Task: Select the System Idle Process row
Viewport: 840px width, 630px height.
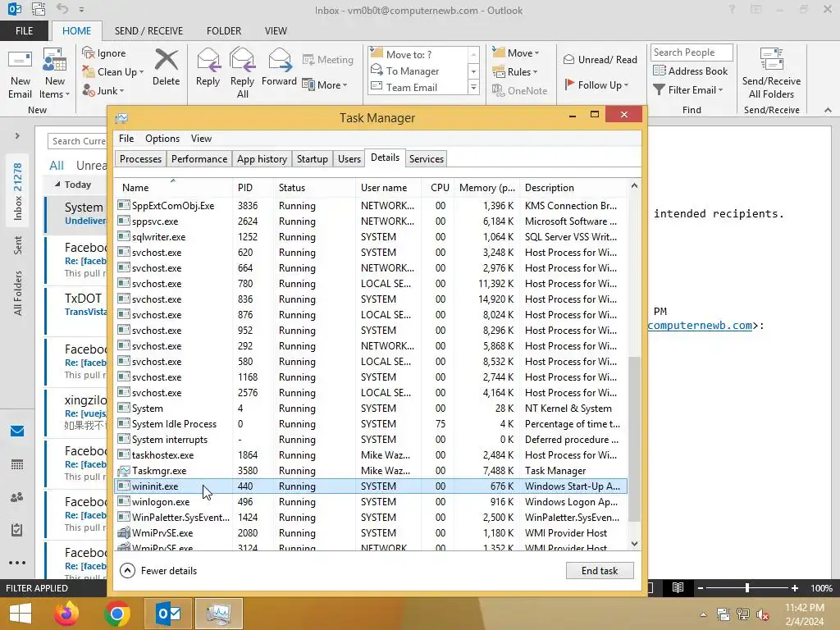Action: tap(371, 424)
